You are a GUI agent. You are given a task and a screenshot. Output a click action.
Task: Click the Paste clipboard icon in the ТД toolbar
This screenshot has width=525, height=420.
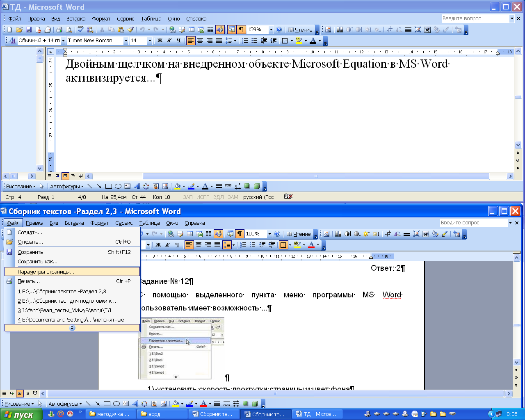[121, 30]
